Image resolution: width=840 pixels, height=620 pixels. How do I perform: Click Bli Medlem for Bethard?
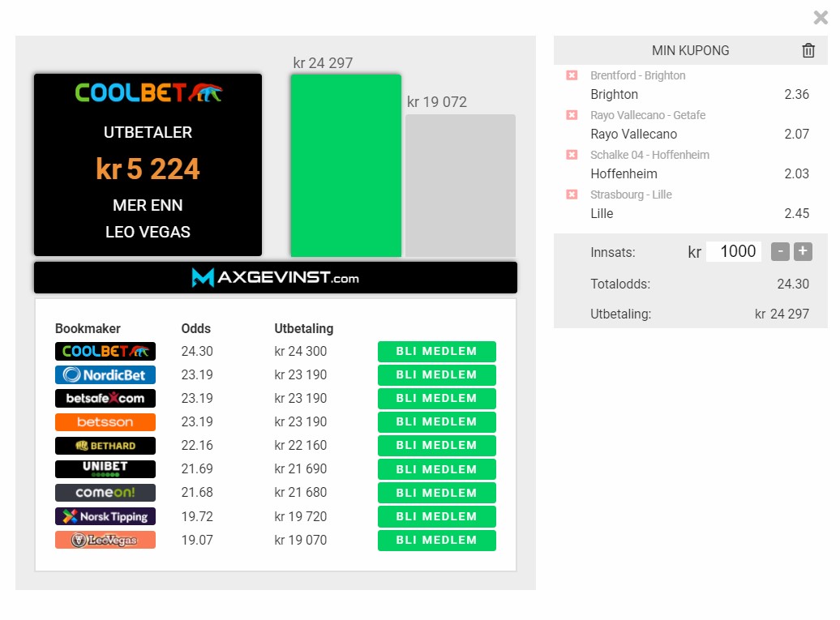436,446
